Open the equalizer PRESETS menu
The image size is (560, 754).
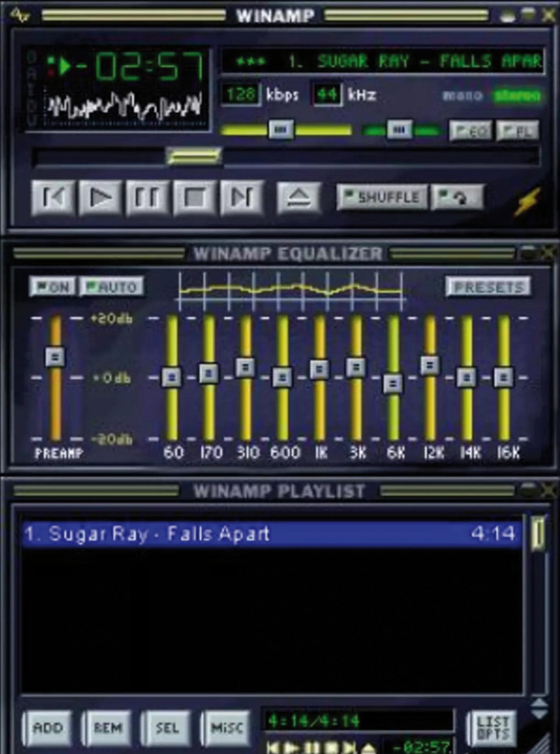click(x=488, y=286)
